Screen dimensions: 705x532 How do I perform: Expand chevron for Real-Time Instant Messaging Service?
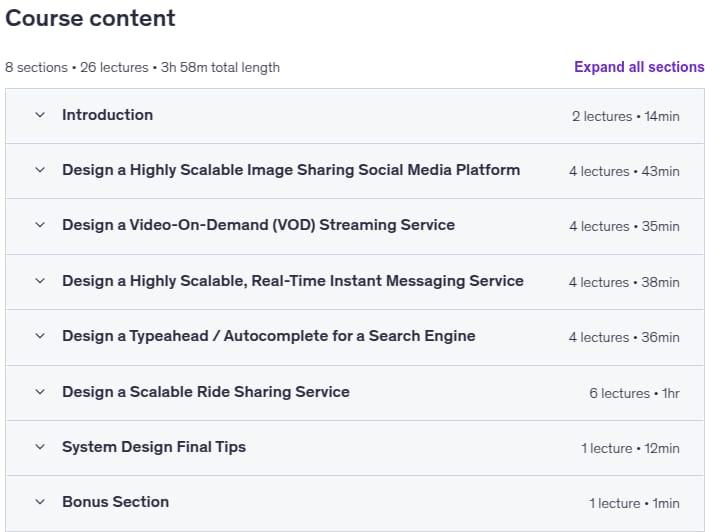pos(40,281)
